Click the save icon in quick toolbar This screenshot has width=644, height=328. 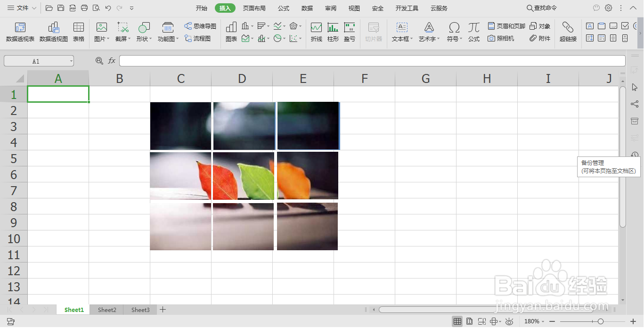[61, 8]
